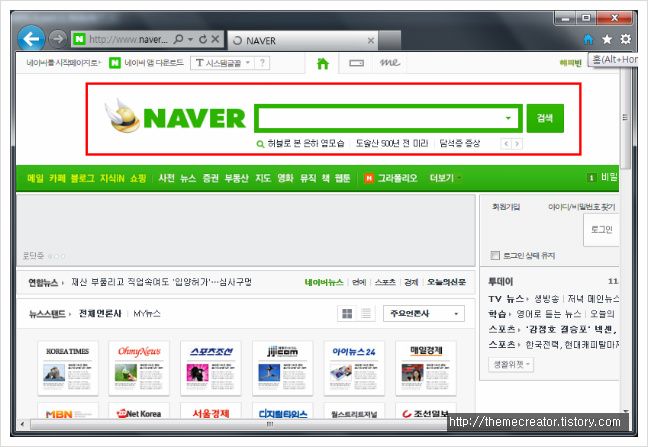The height and width of the screenshot is (447, 648).
Task: Click the orange 그라폴리오 icon
Action: [369, 178]
